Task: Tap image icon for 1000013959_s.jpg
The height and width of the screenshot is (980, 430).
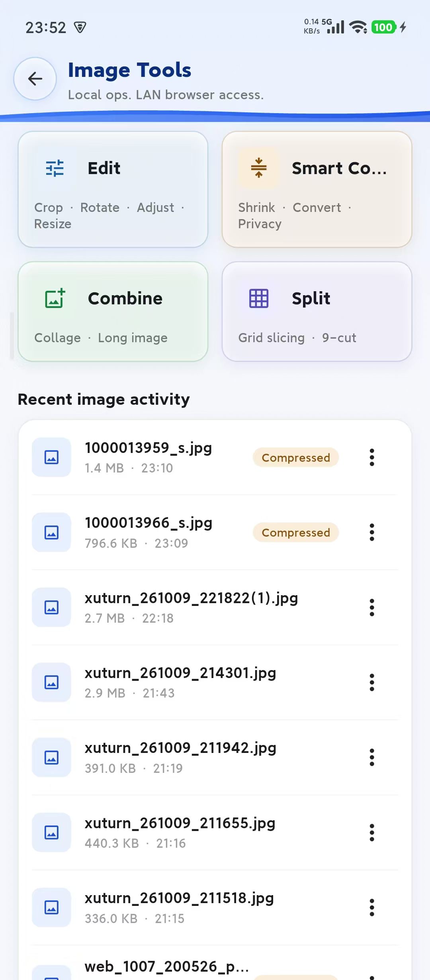Action: [51, 457]
